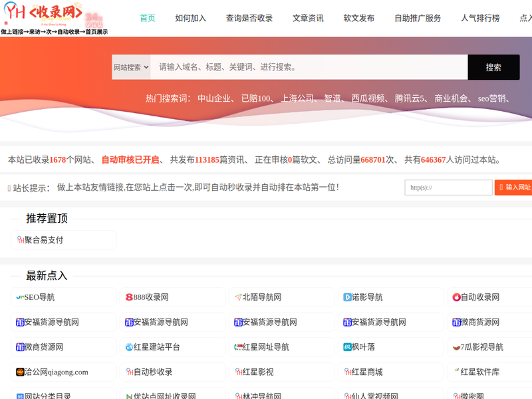
Task: Open the 聚合易支付 recommended link
Action: 44,240
